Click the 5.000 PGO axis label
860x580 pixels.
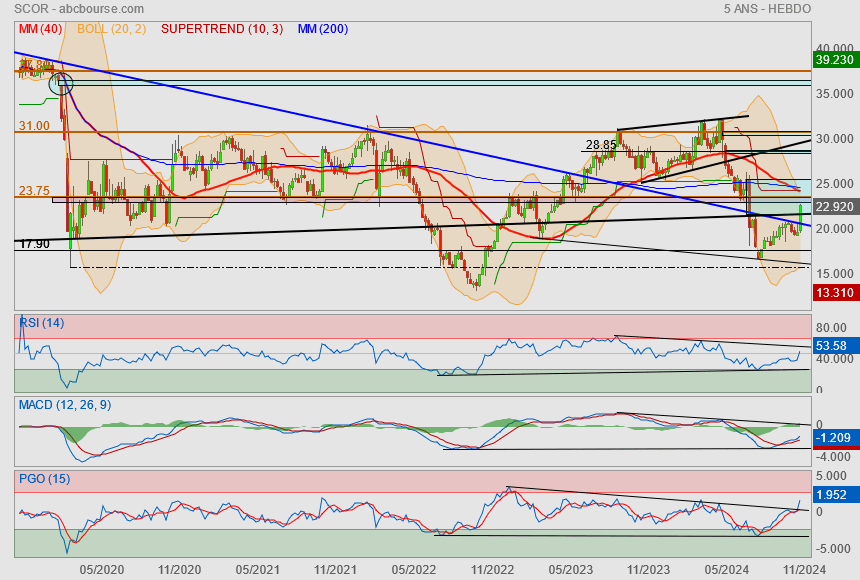coord(831,476)
